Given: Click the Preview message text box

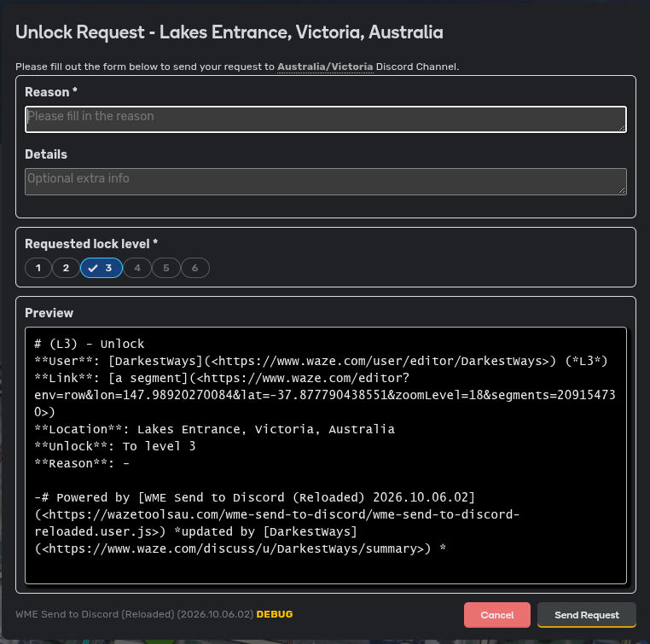Looking at the screenshot, I should coord(325,455).
